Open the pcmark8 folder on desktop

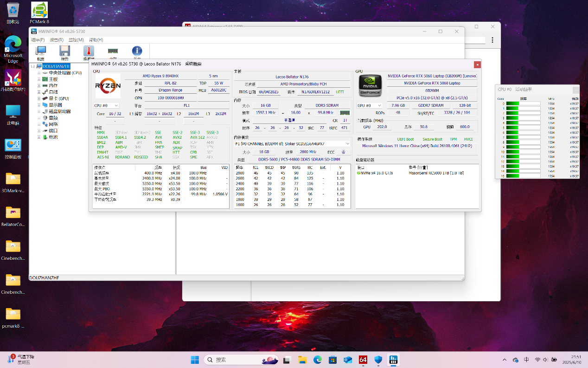coord(13,317)
